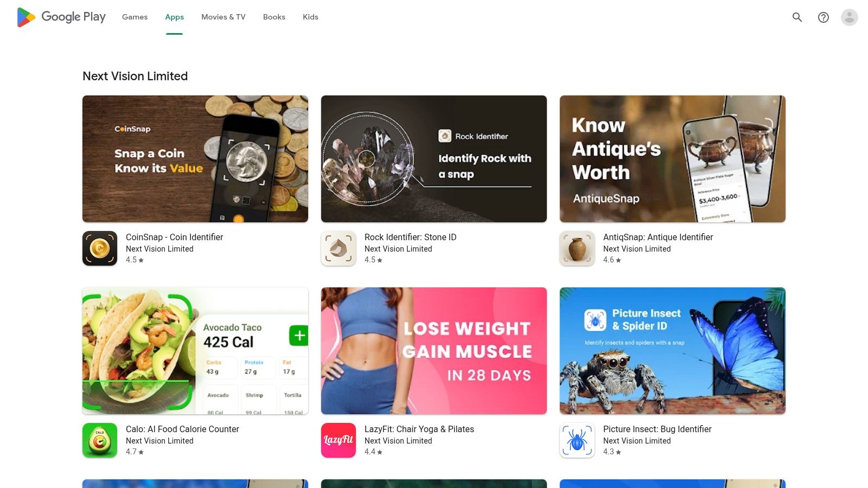The height and width of the screenshot is (488, 868).
Task: Open the CoinSnap app icon
Action: click(x=100, y=248)
